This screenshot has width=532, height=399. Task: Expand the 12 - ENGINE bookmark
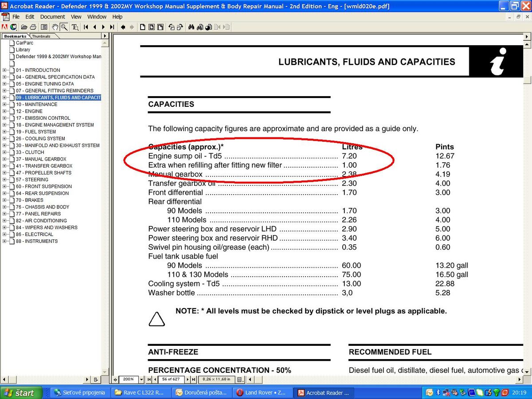[4, 111]
